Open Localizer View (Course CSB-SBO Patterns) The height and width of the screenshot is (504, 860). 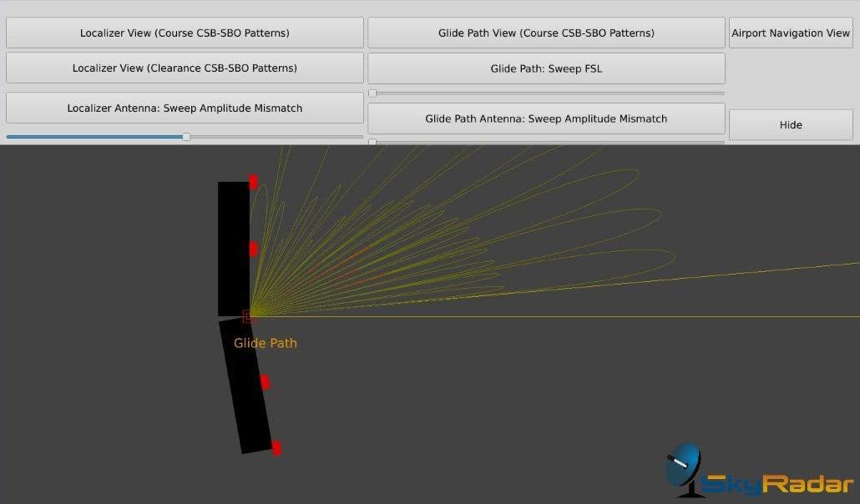point(185,32)
